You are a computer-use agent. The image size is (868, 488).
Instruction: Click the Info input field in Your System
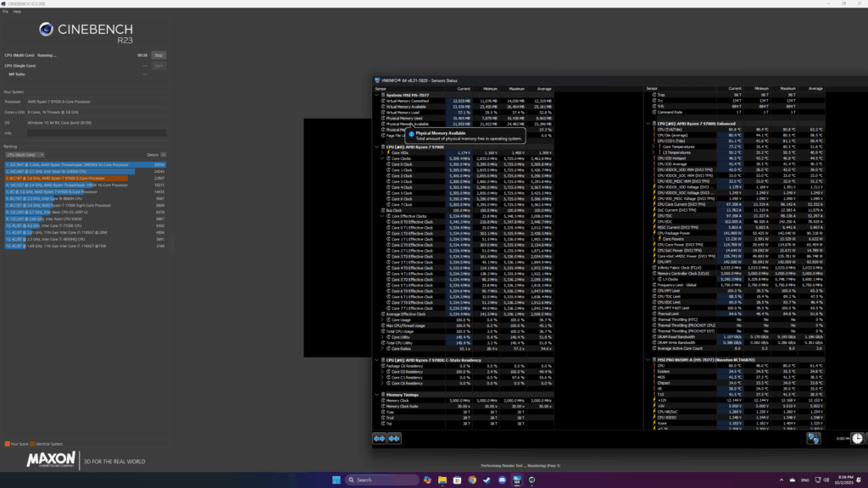click(97, 133)
